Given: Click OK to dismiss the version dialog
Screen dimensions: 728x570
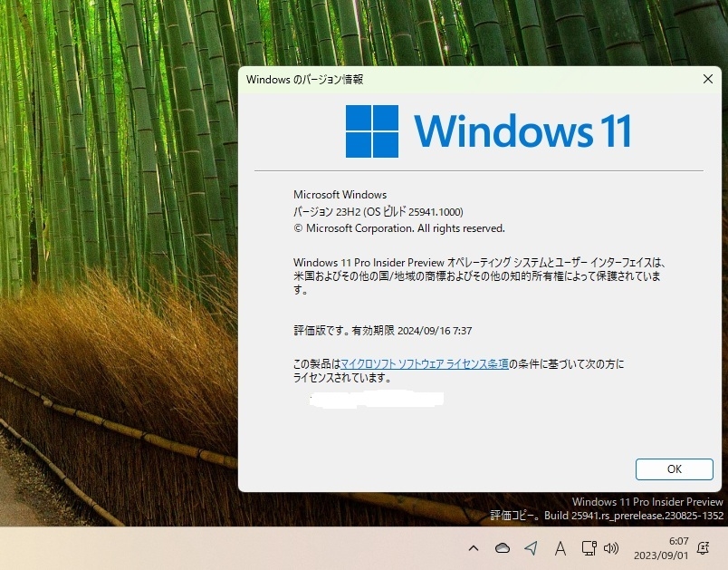Looking at the screenshot, I should pos(675,469).
